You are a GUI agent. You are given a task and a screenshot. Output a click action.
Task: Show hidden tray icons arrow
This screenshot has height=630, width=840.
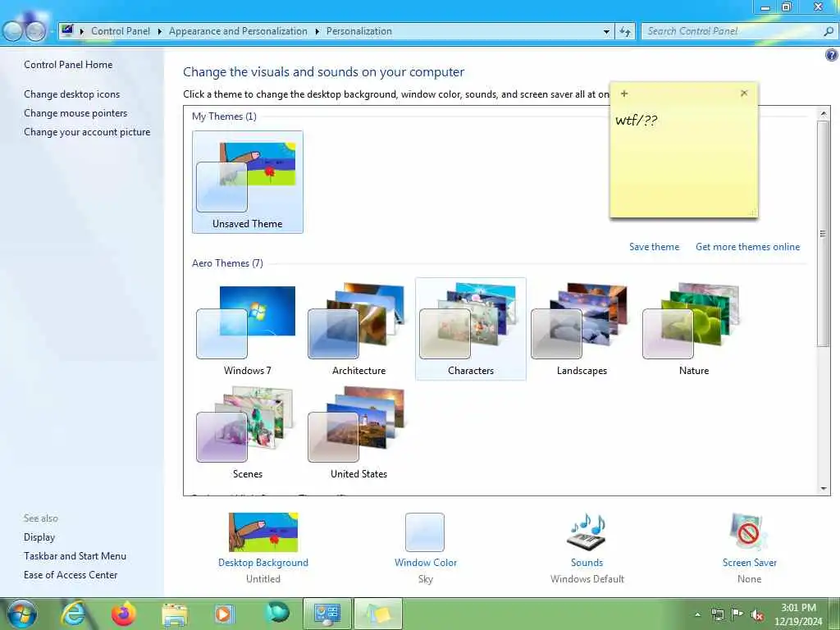click(697, 614)
